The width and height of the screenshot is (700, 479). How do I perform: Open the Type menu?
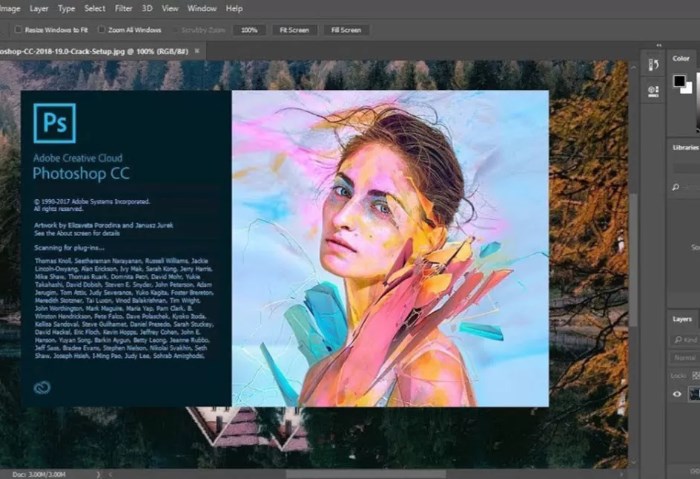point(67,8)
